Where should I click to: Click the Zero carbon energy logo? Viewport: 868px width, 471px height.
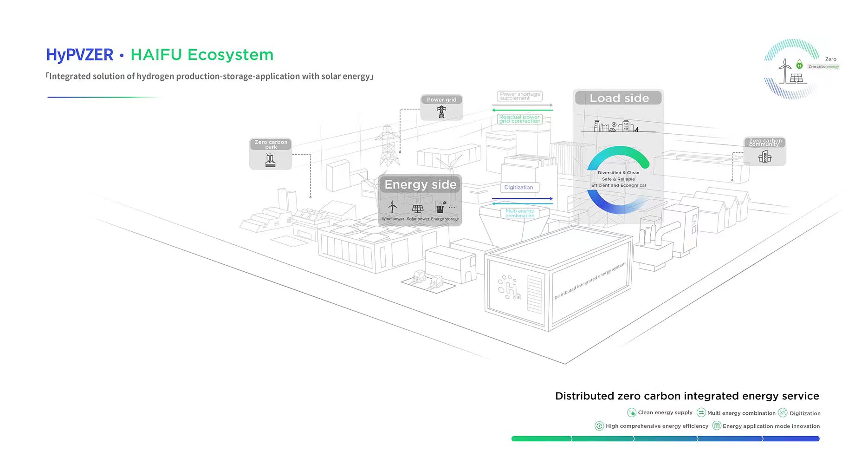[793, 69]
